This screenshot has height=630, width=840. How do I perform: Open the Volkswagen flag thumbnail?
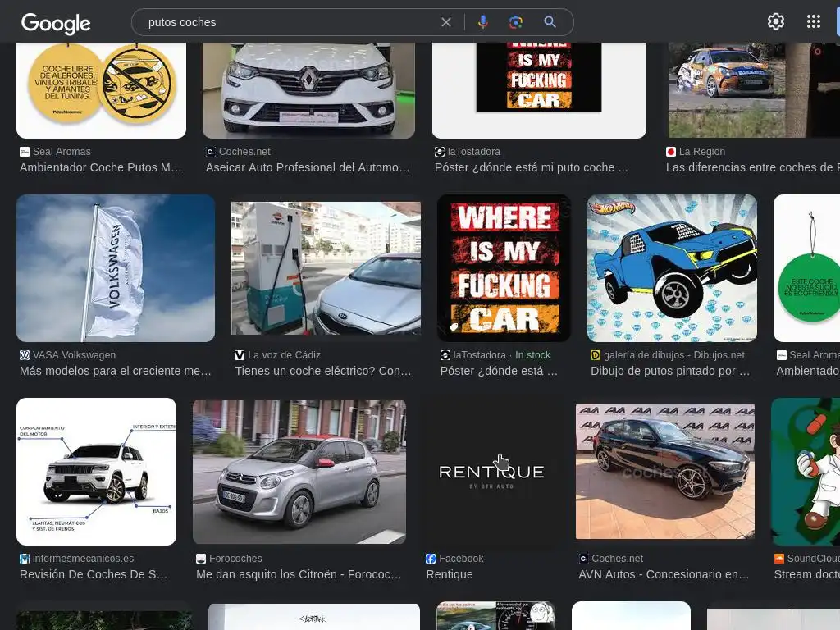(x=116, y=268)
